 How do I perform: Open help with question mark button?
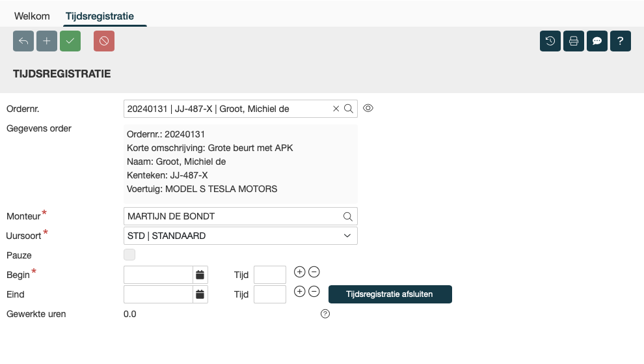click(621, 41)
